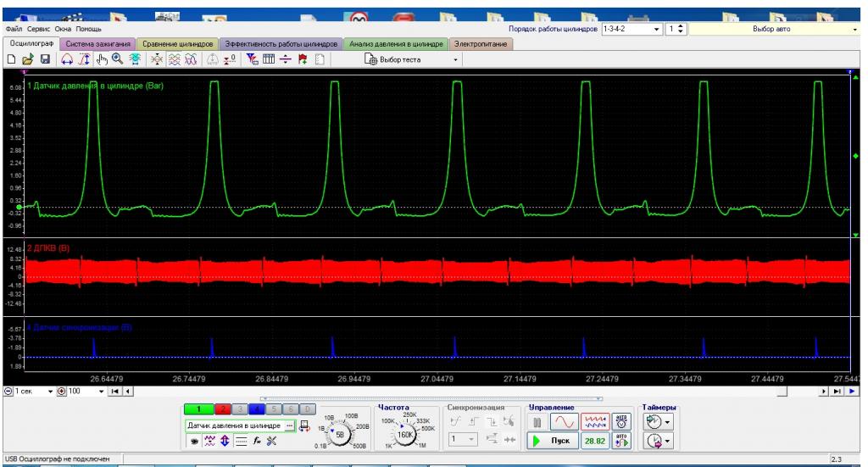Click the overlapped waveforms display icon
This screenshot has width=868, height=467.
click(191, 59)
